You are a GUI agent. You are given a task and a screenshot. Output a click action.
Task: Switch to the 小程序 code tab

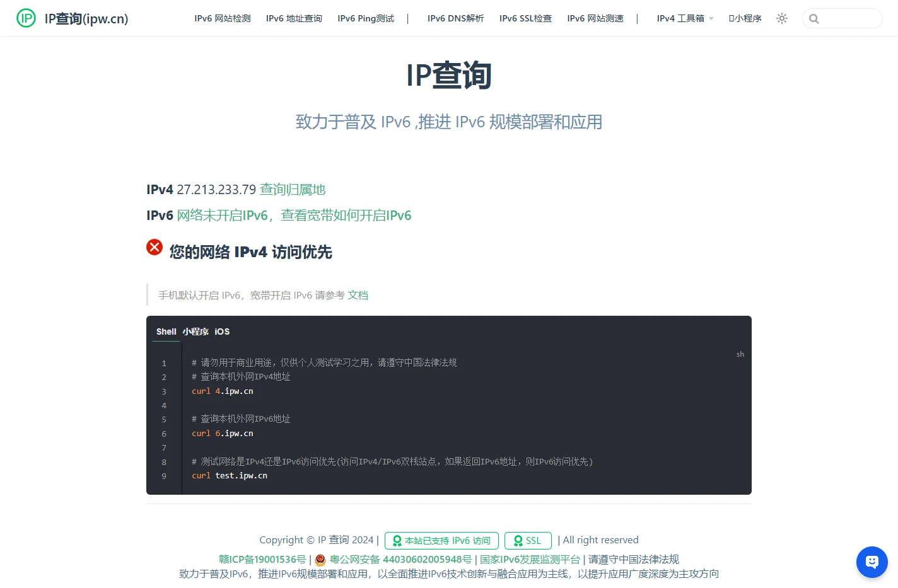195,331
